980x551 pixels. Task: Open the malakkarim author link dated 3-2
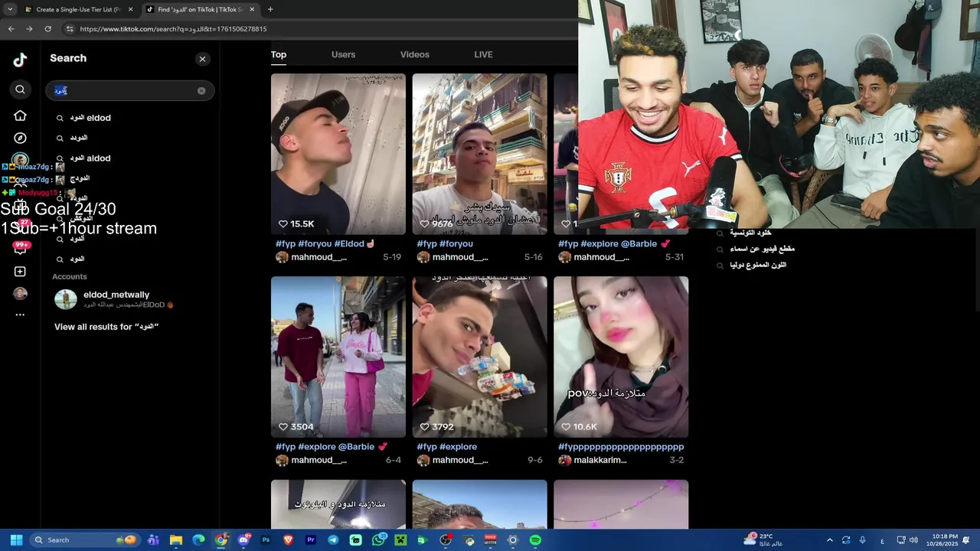pyautogui.click(x=599, y=460)
